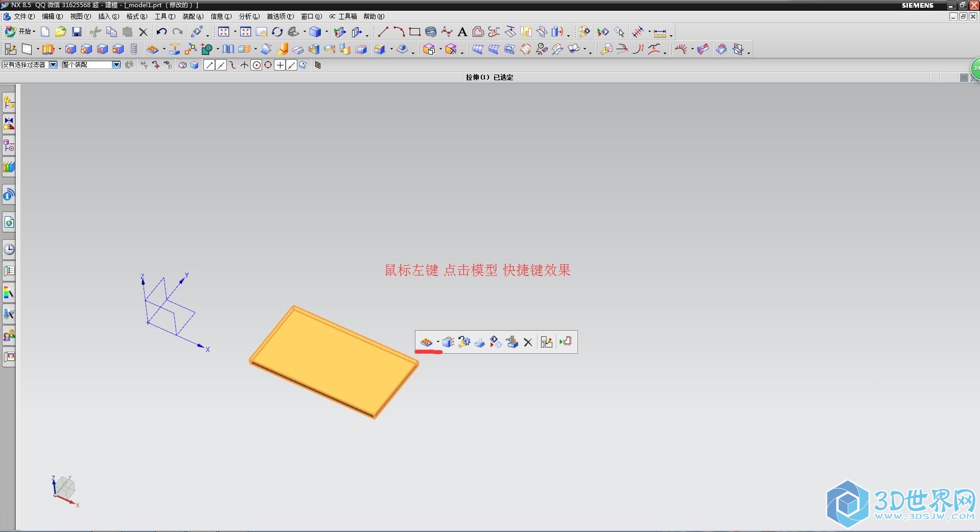980x532 pixels.
Task: Open the 整个装配 selection scope dropdown
Action: 116,64
